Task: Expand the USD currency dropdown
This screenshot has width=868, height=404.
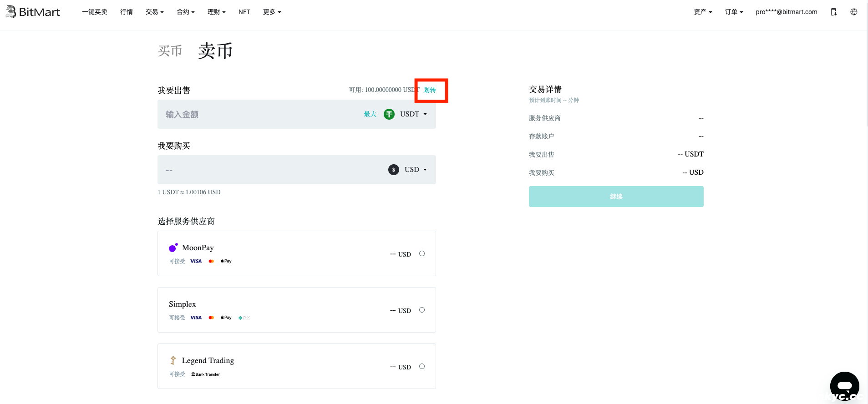Action: tap(416, 170)
